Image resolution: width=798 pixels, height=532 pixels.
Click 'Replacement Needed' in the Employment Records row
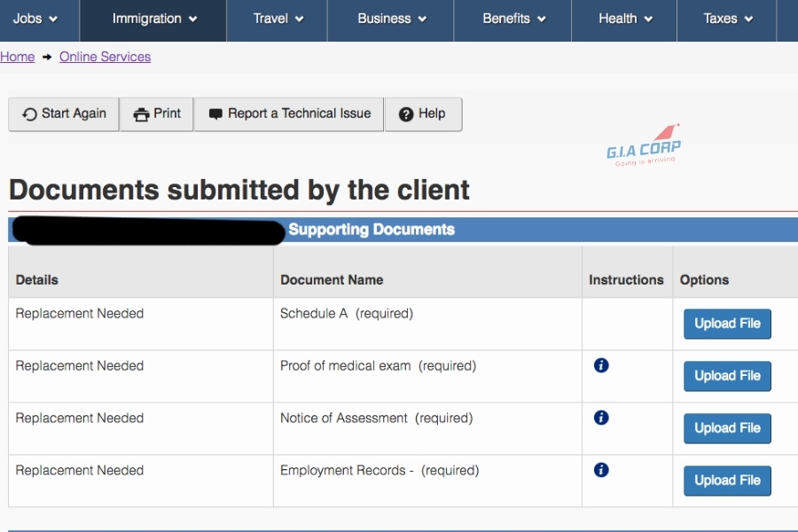click(x=80, y=471)
